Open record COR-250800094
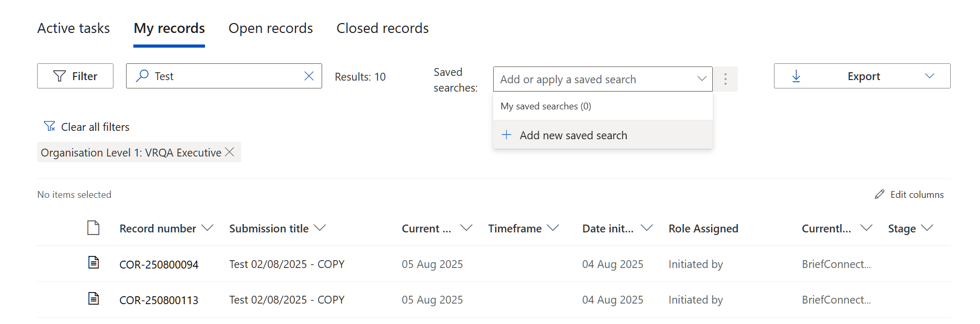 point(159,264)
